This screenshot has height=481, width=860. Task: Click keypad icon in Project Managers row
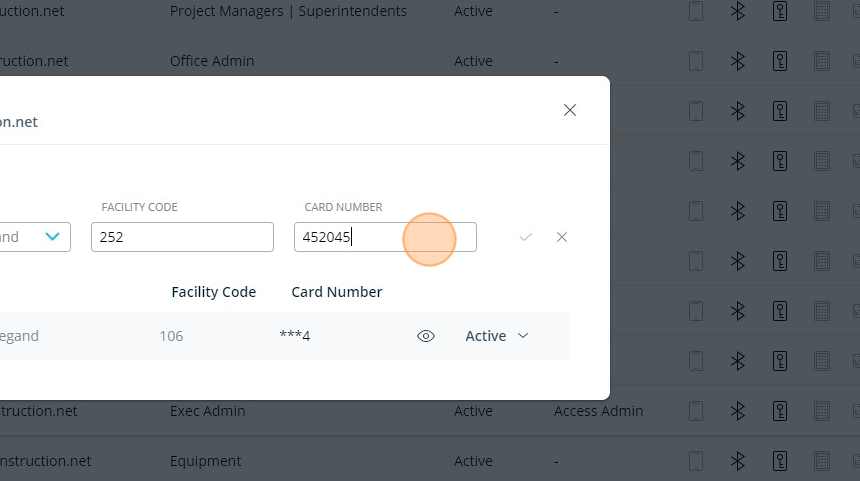pyautogui.click(x=822, y=11)
